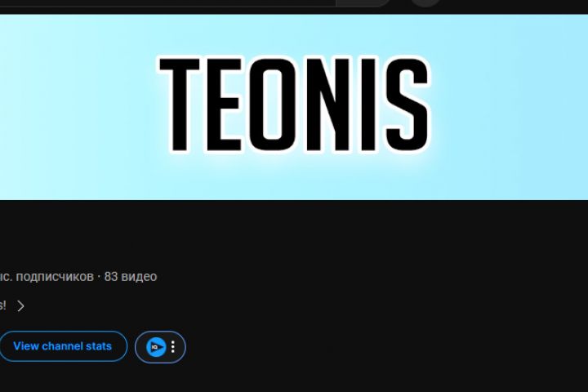Click the dot separator before 83 видео
This screenshot has height=392, width=588.
99,277
